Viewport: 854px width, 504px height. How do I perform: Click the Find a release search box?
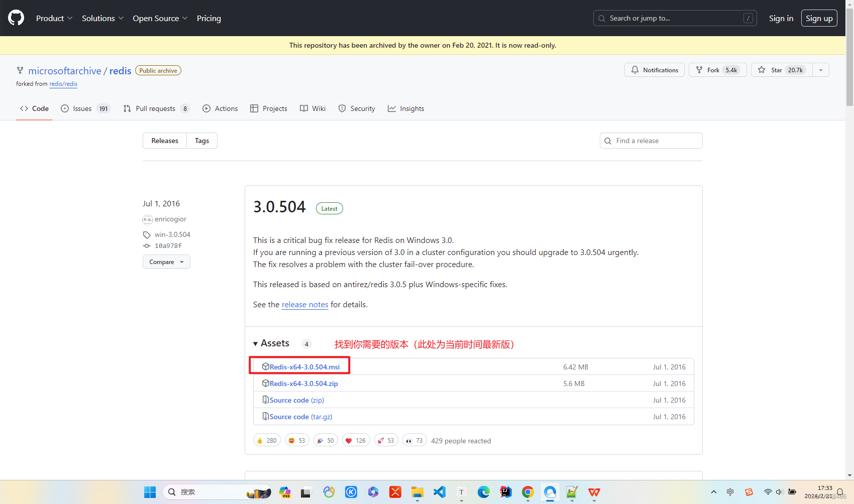(x=651, y=141)
